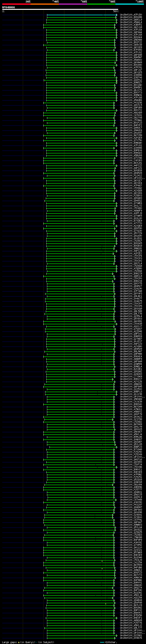The width and height of the screenshot is (146, 644).
Task: Click UniRef100_B9H2I9 hit name
Action: tap(131, 273)
